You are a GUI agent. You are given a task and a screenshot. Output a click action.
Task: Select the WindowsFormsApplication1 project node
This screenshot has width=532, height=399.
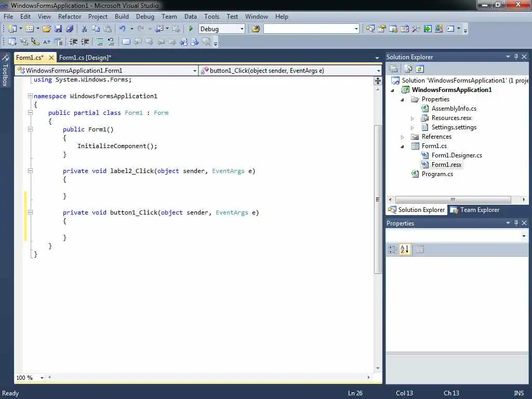click(451, 89)
